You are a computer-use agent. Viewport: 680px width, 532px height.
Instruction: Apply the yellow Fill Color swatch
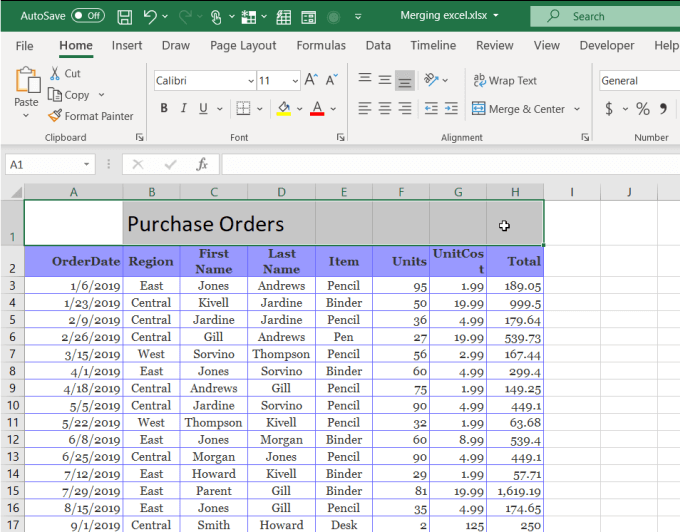point(284,109)
